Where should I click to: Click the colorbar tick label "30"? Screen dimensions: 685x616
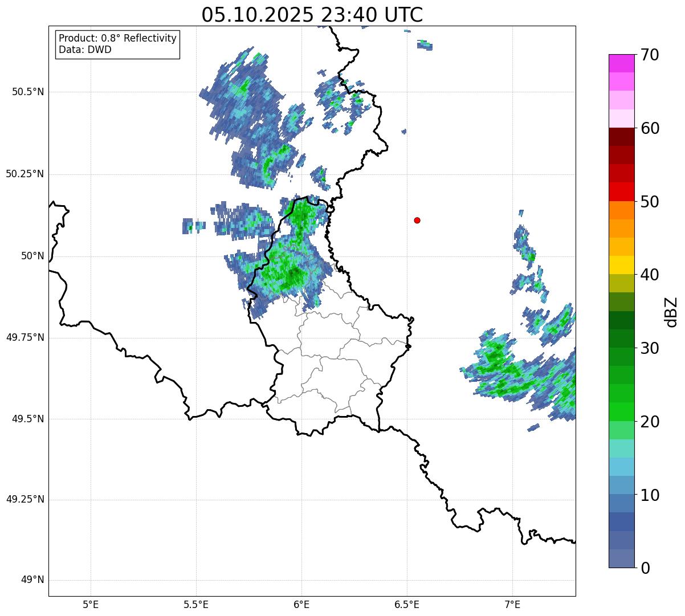tap(650, 348)
